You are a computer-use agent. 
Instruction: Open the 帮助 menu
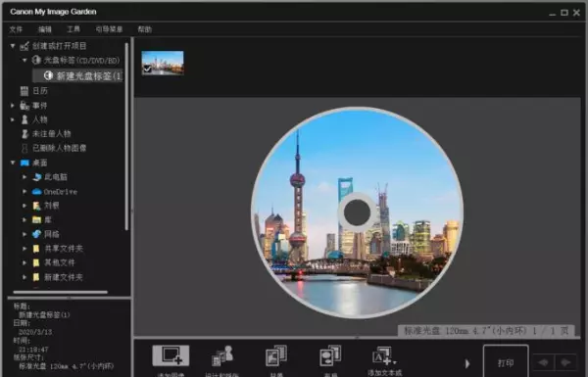click(144, 29)
